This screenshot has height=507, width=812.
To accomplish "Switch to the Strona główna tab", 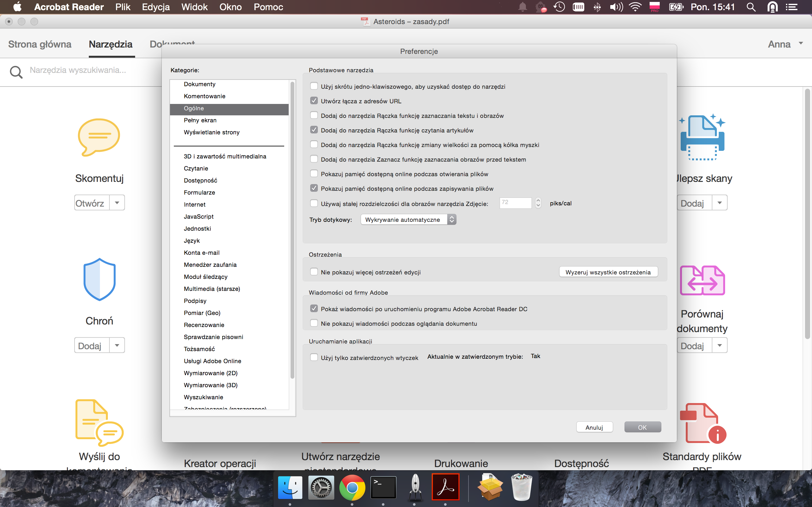I will tap(40, 44).
